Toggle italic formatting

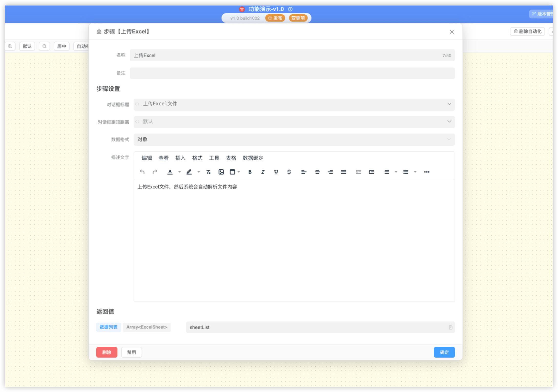tap(263, 172)
